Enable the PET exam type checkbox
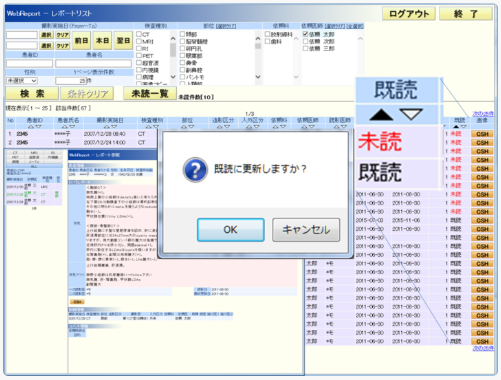 [139, 56]
